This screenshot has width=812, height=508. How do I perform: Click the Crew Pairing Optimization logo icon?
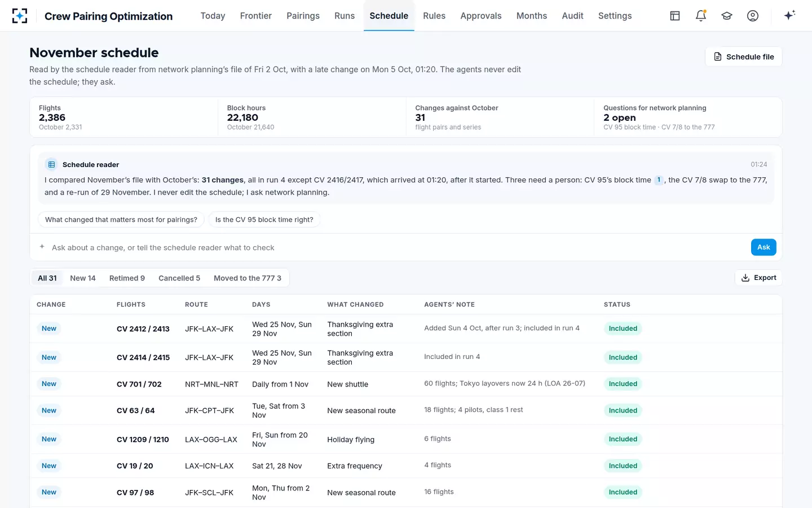click(20, 16)
